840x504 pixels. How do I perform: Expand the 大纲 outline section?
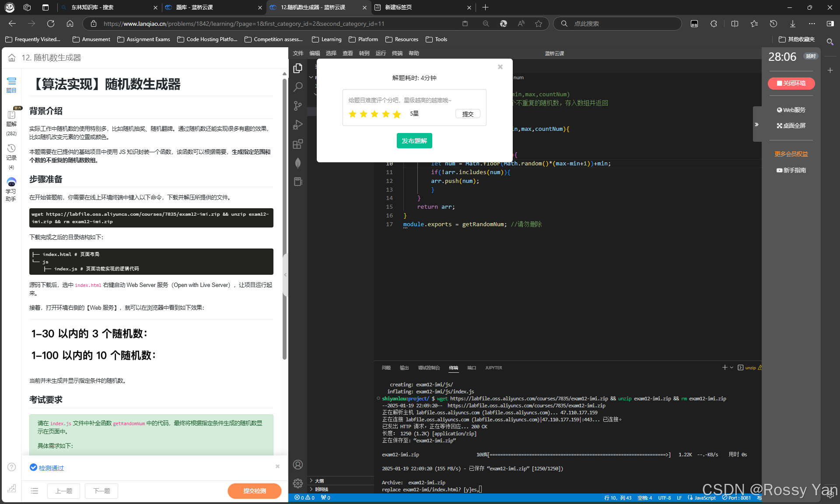(319, 481)
